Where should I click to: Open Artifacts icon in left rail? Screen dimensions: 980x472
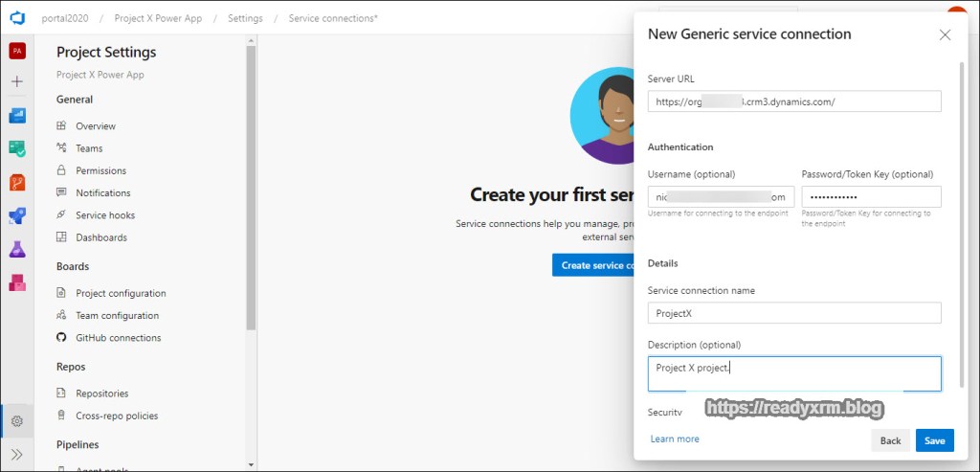pos(17,282)
